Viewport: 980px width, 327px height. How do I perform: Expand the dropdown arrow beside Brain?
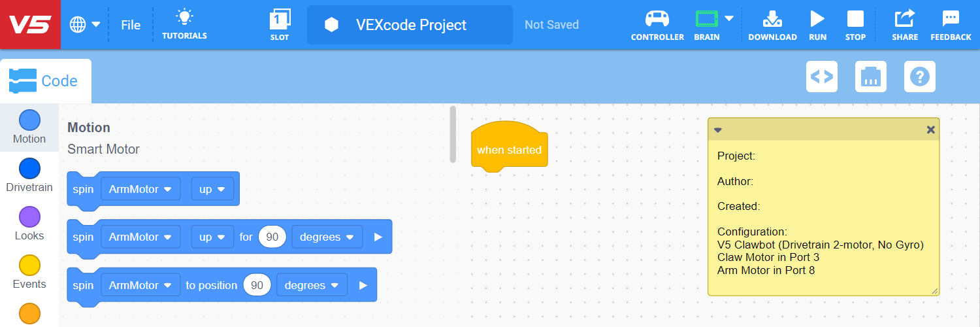click(x=729, y=18)
